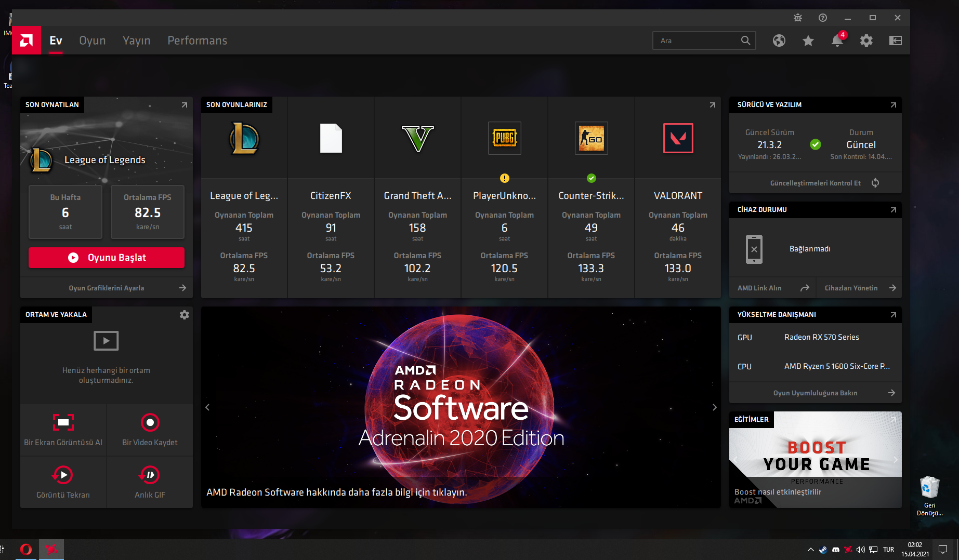Image resolution: width=959 pixels, height=560 pixels.
Task: Click the Ortalama FPS 82.5 tile
Action: tap(148, 212)
